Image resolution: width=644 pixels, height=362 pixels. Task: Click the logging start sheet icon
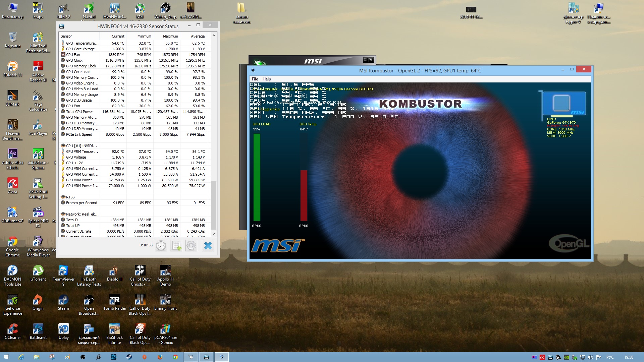[176, 246]
